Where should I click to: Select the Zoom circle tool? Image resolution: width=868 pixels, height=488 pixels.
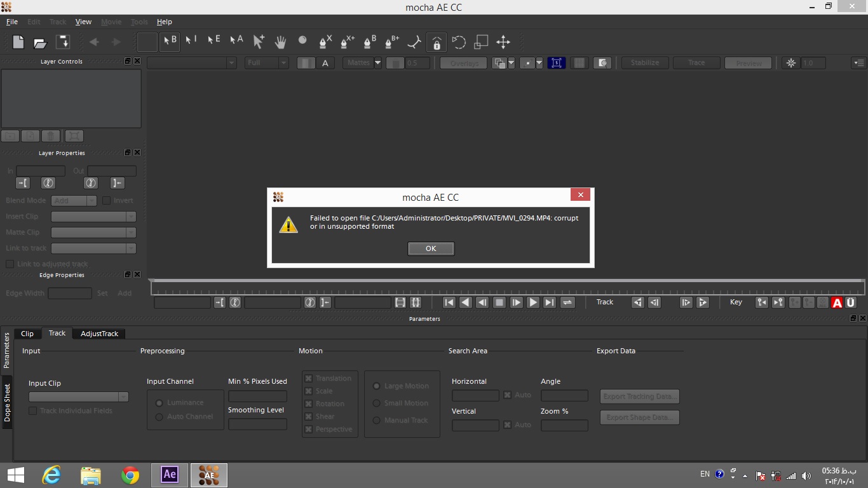click(302, 40)
